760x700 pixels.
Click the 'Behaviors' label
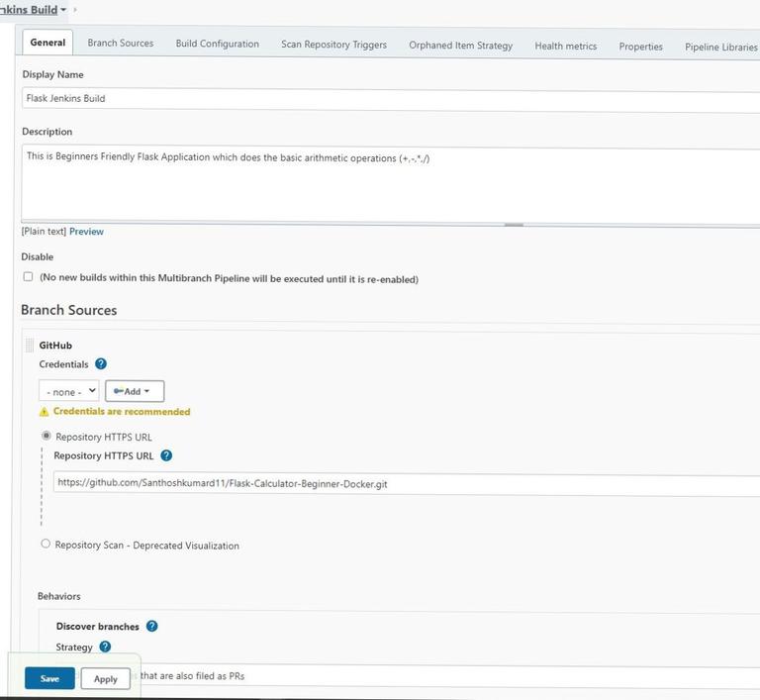click(59, 596)
